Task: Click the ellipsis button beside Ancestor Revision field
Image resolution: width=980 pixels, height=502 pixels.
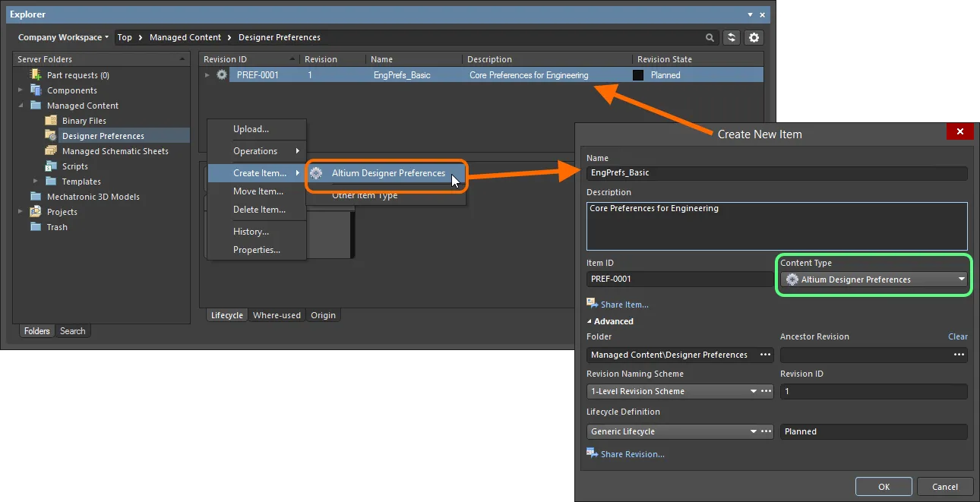Action: (959, 355)
